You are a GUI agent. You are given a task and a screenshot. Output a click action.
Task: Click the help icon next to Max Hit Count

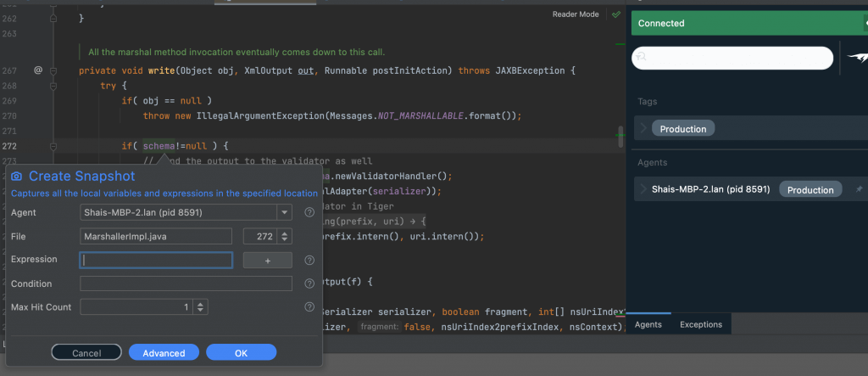click(309, 307)
